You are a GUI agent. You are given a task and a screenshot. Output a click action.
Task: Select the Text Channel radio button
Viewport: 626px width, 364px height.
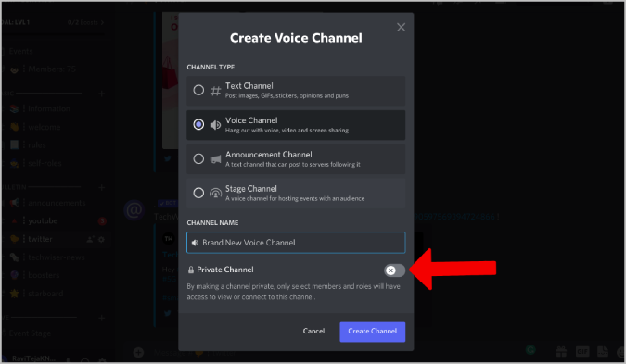(198, 90)
